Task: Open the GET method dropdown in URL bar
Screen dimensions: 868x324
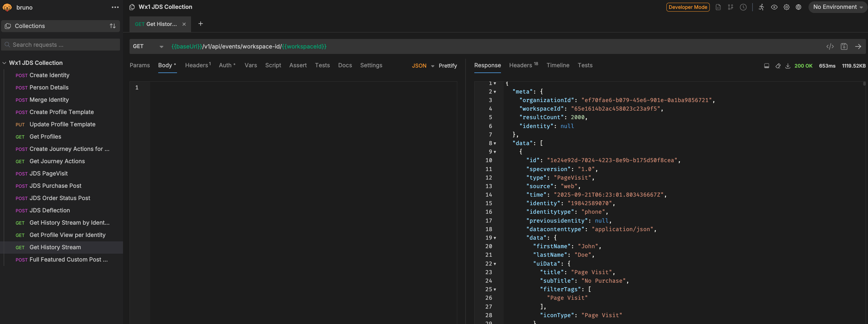Action: (148, 46)
